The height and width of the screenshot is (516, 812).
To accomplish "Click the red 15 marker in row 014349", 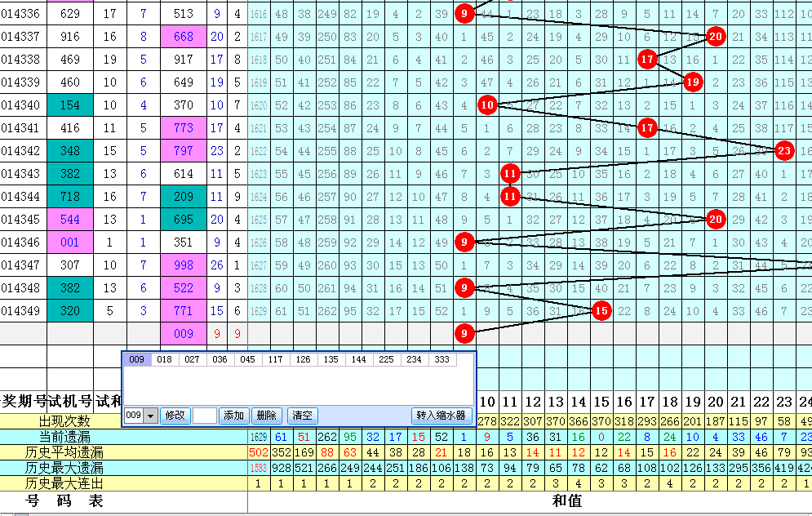I will pos(601,311).
